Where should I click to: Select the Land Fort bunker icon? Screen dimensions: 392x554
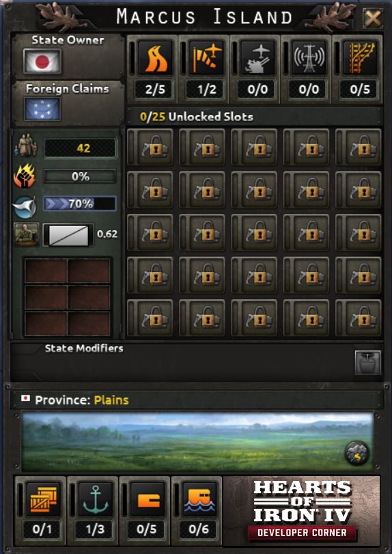148,499
